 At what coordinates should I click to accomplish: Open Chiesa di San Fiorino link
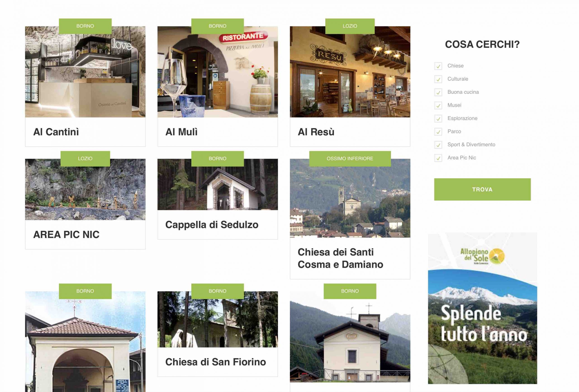(216, 362)
